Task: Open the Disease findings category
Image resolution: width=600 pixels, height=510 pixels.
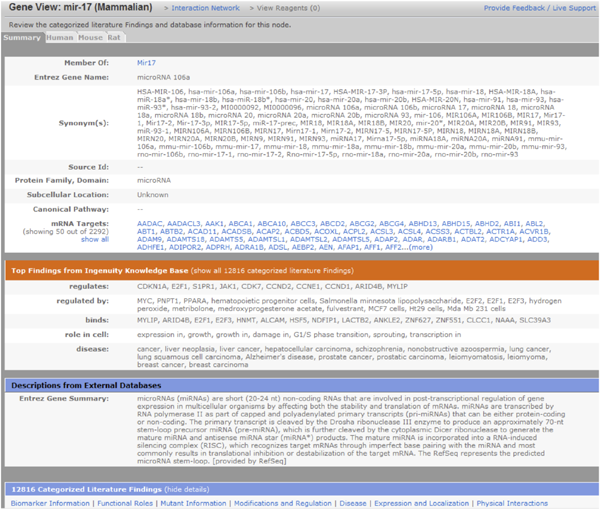Action: tap(353, 503)
